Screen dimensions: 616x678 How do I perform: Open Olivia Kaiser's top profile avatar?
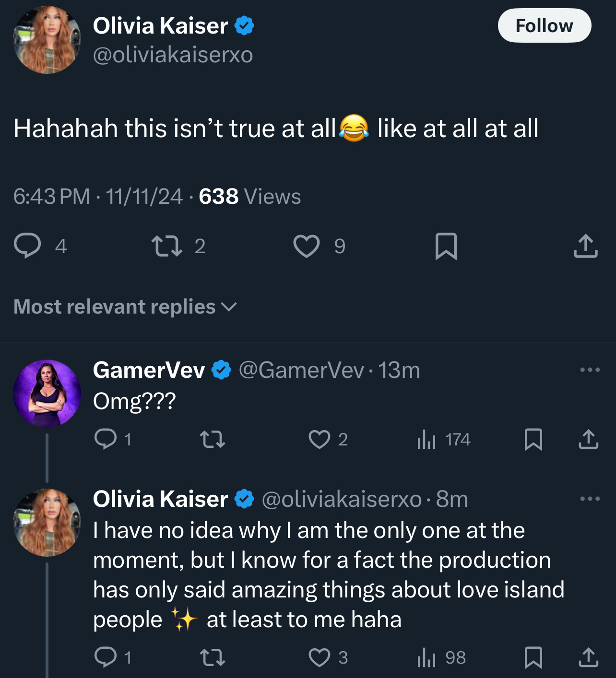(47, 40)
